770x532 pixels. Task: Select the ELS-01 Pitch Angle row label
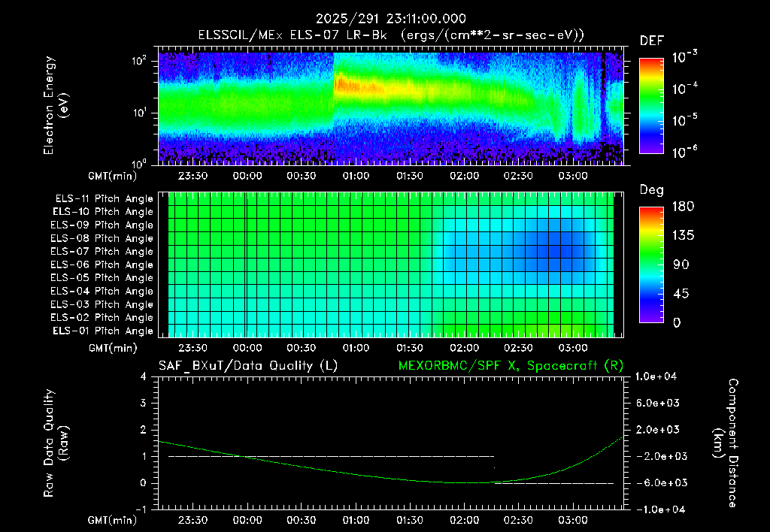(x=103, y=331)
